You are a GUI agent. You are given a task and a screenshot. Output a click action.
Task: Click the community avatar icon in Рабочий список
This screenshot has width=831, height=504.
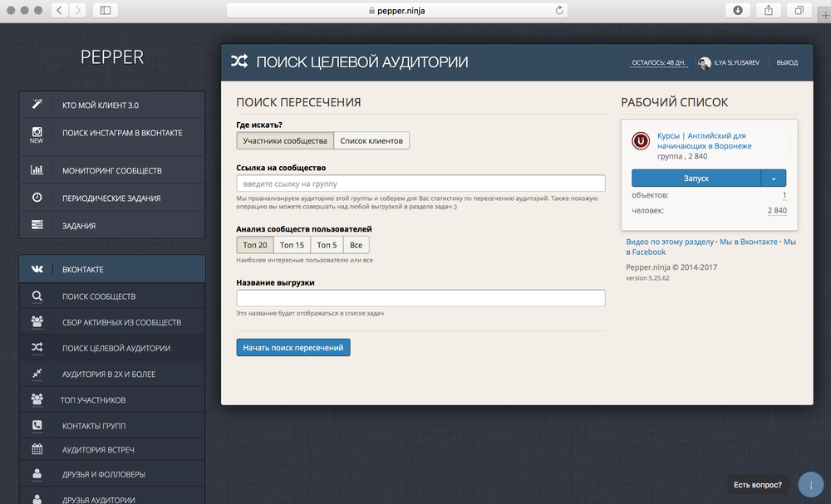(x=641, y=141)
